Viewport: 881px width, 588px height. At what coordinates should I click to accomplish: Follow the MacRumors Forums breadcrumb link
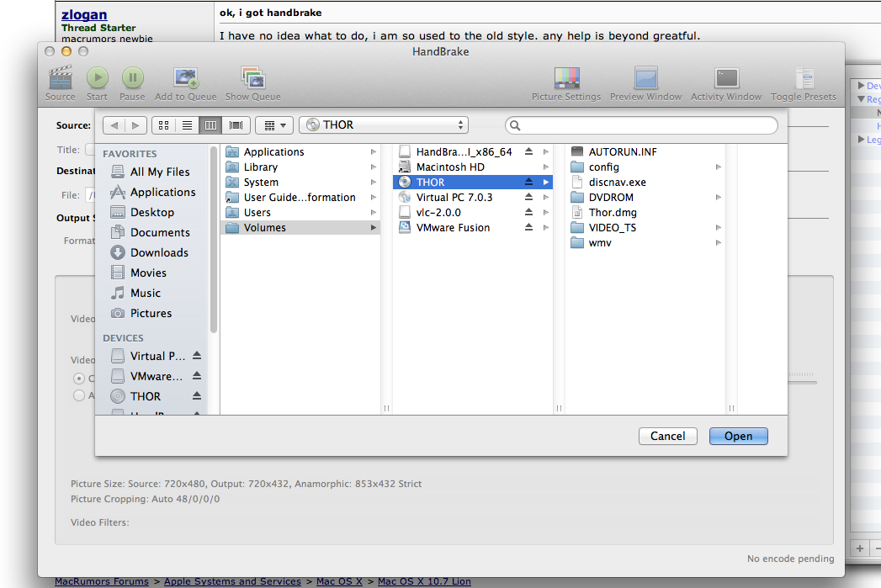(102, 581)
